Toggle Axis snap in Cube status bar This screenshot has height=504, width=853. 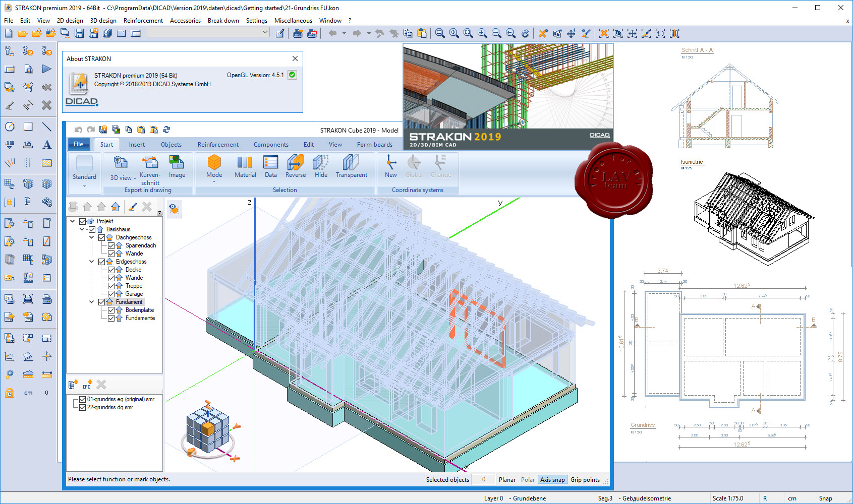552,480
